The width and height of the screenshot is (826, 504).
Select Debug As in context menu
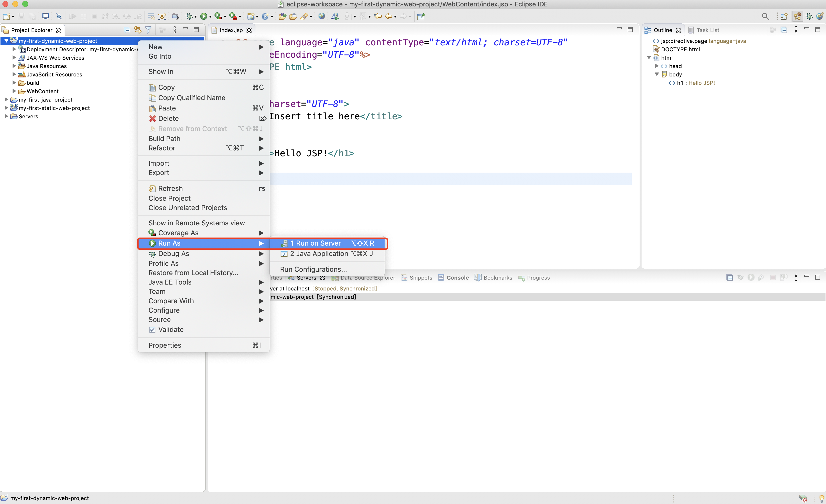tap(204, 253)
